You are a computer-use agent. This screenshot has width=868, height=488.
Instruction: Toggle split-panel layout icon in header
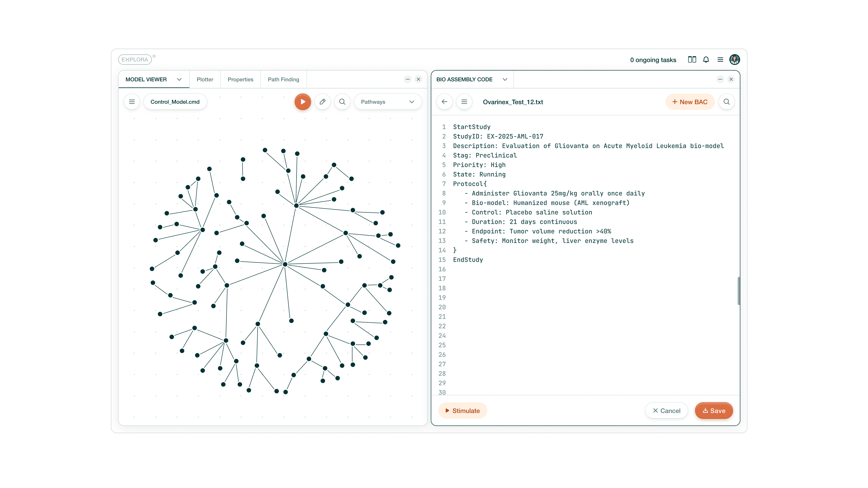(692, 60)
